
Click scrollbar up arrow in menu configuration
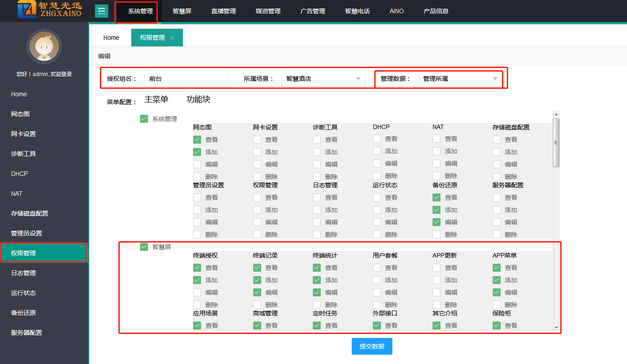click(x=556, y=114)
